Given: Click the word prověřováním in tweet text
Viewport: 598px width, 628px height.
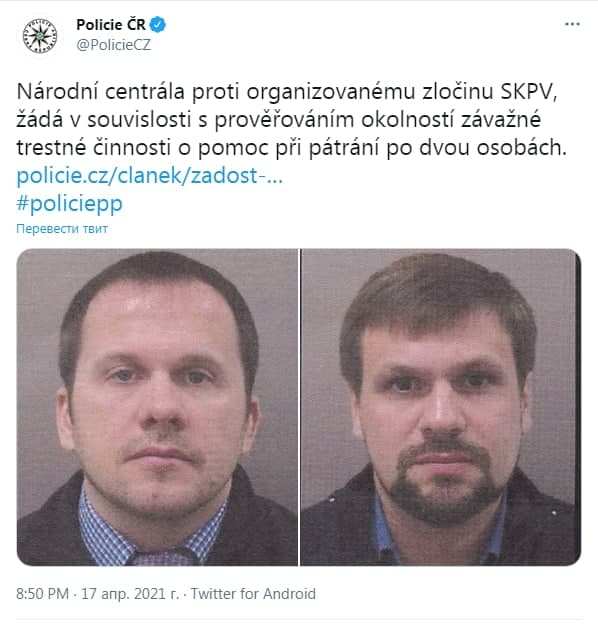Looking at the screenshot, I should tap(284, 121).
